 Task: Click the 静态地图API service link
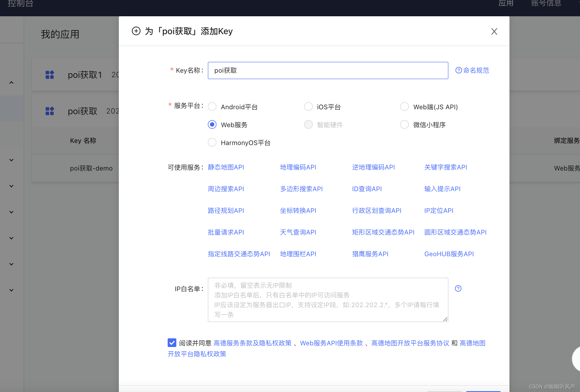click(226, 167)
